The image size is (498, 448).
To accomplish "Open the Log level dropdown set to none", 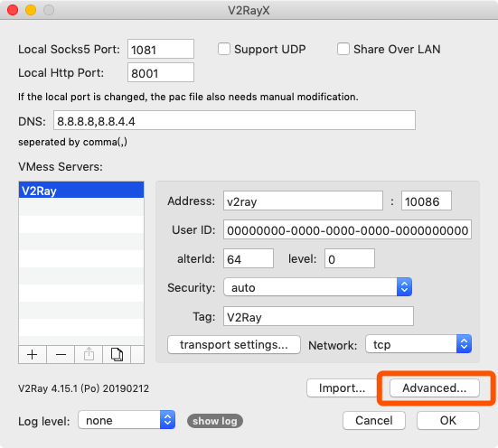I will point(127,420).
